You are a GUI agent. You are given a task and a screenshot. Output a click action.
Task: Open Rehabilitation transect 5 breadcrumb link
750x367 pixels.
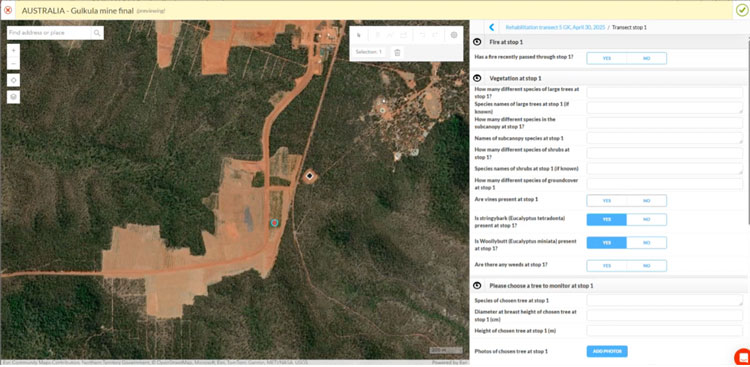[555, 28]
